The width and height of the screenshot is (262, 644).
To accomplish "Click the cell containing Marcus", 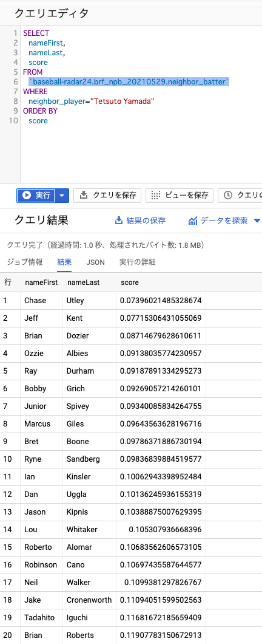I will click(x=41, y=424).
